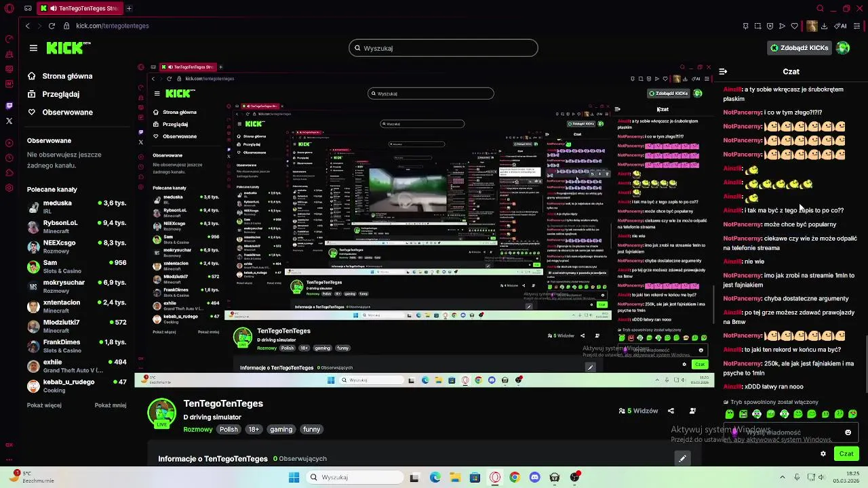Open Microsoft Edge from taskbar
This screenshot has width=868, height=488.
tap(435, 477)
